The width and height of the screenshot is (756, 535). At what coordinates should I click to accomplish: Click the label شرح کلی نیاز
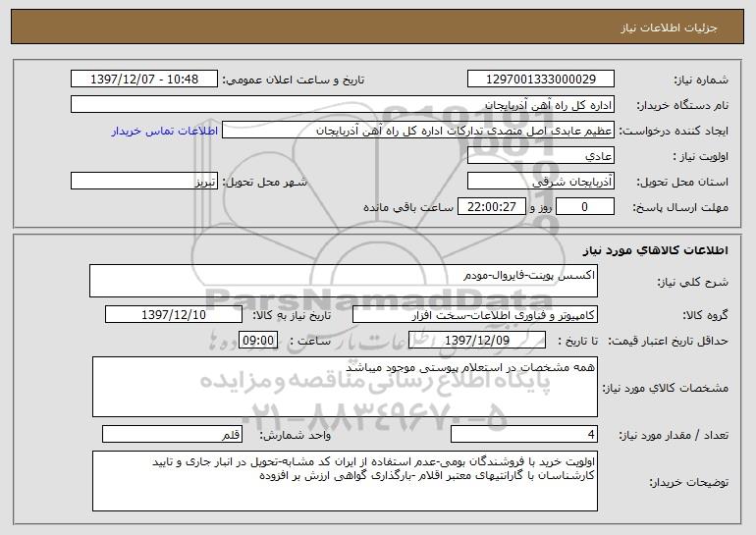point(693,282)
